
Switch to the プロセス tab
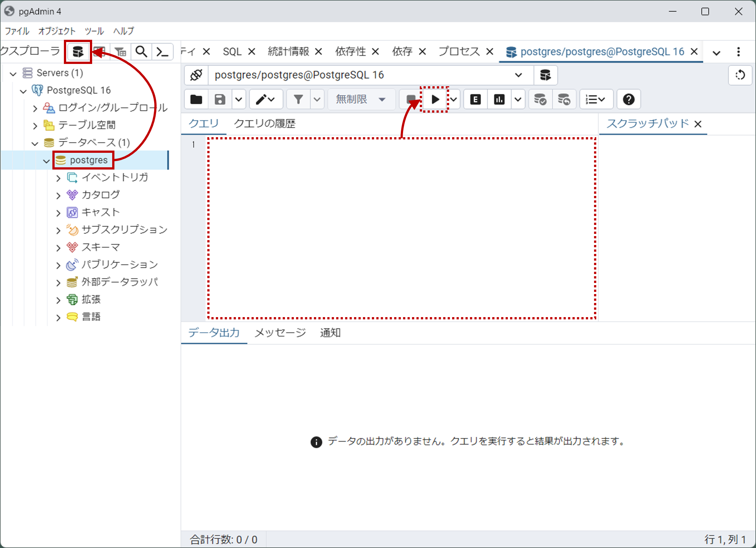[x=459, y=52]
